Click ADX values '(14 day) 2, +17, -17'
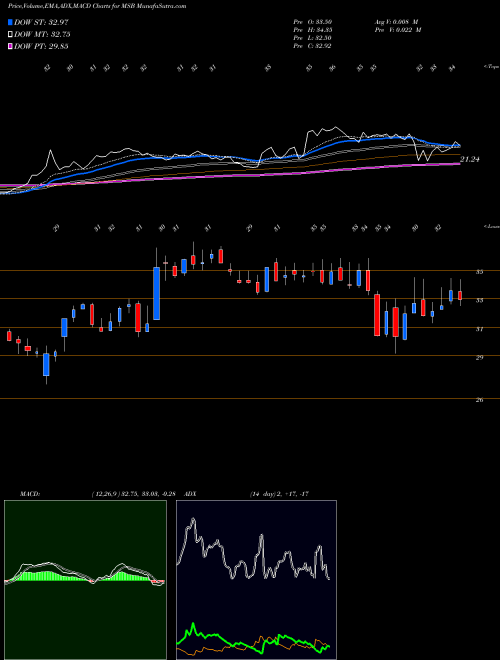 pos(279,494)
